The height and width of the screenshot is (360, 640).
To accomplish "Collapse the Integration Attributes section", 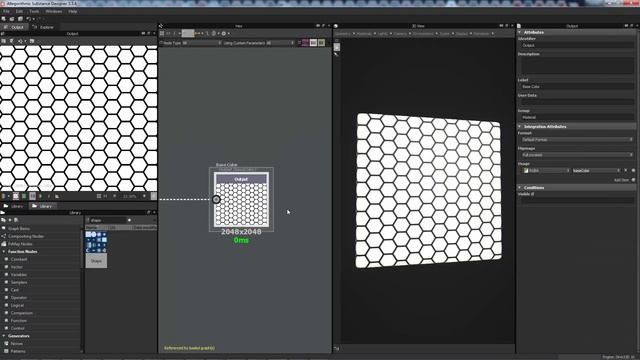I will click(x=520, y=127).
